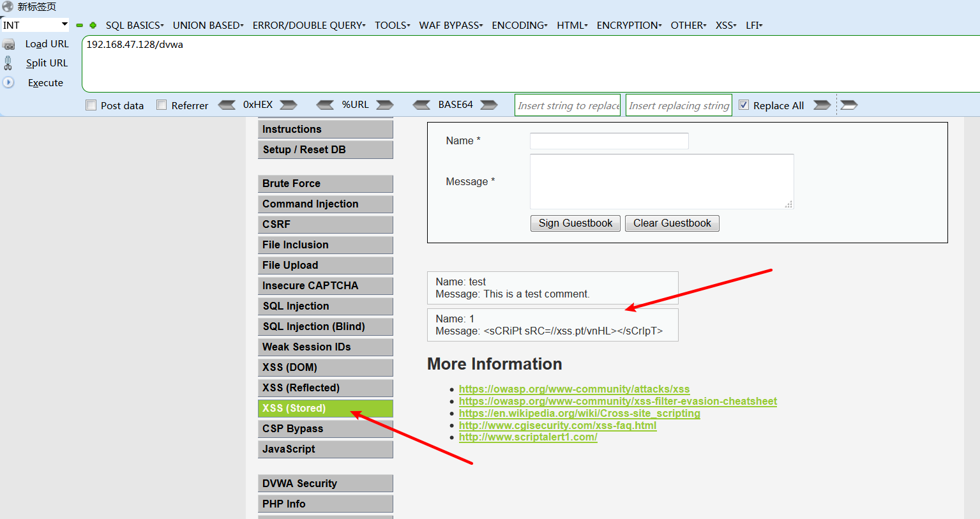980x519 pixels.
Task: Click the Load URL icon
Action: [x=9, y=44]
